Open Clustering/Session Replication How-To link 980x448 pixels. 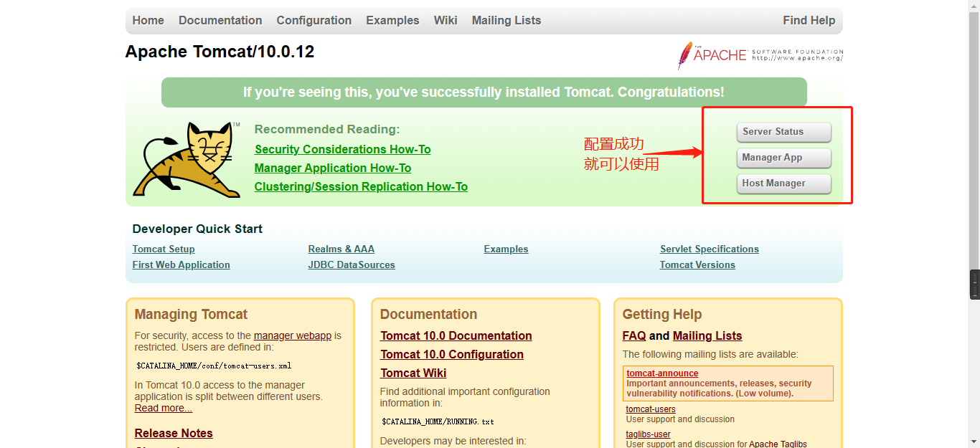point(361,186)
